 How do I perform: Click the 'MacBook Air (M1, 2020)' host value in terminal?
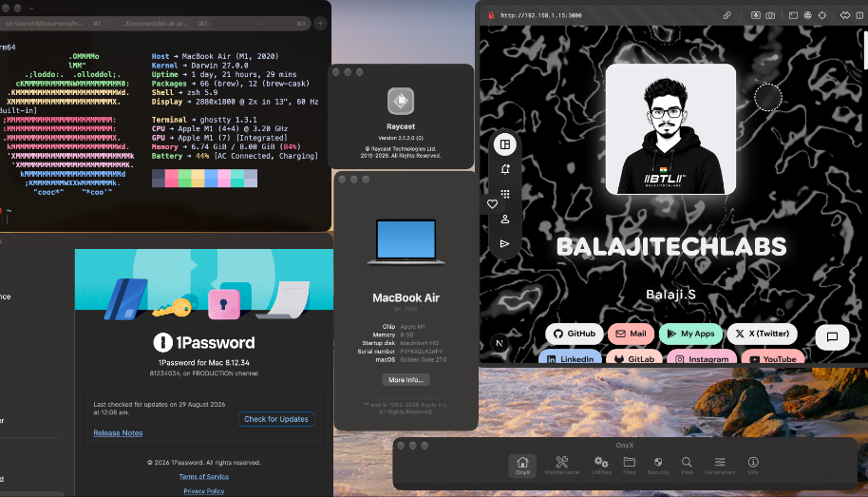[x=230, y=56]
